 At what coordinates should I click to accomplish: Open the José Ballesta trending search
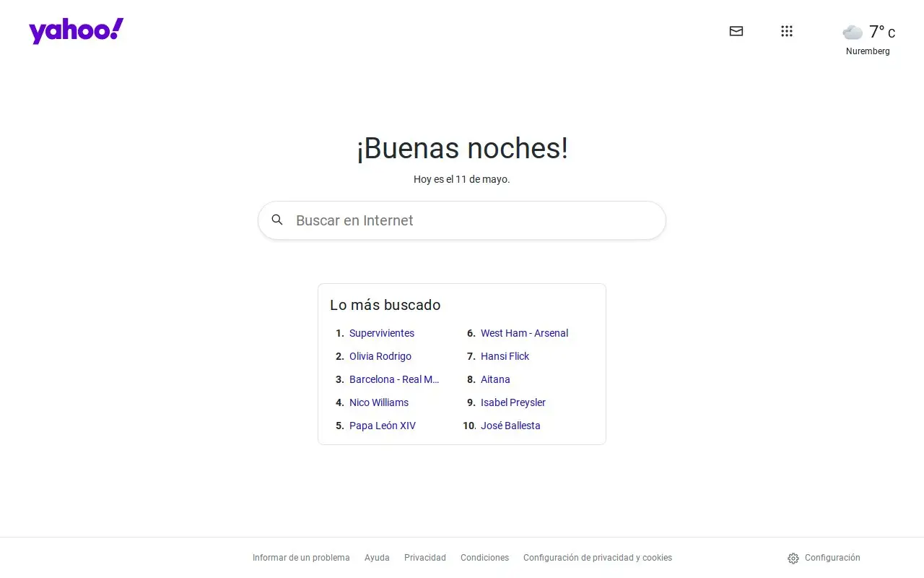(510, 426)
